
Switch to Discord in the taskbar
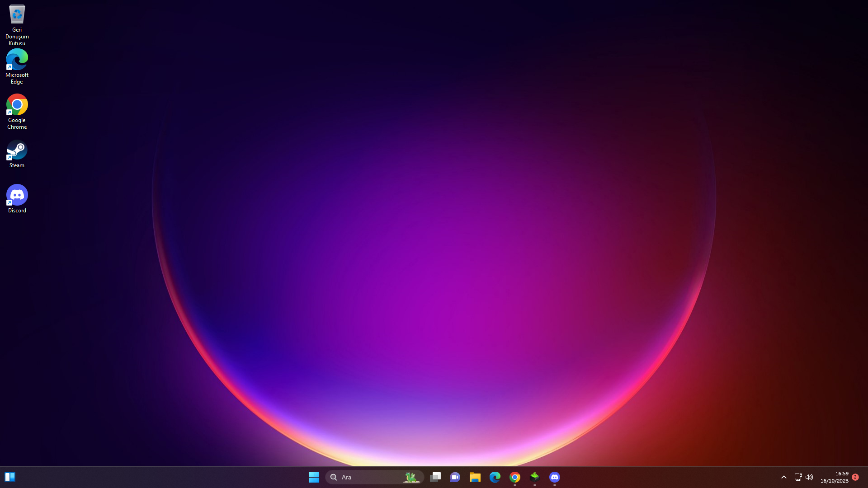click(555, 477)
